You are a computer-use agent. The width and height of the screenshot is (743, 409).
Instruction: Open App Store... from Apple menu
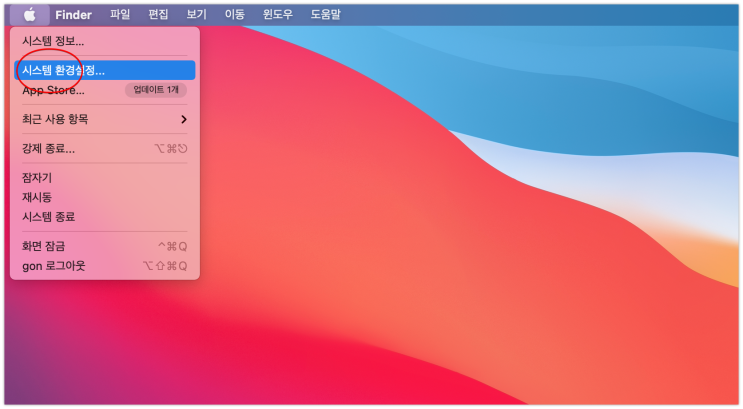point(104,90)
